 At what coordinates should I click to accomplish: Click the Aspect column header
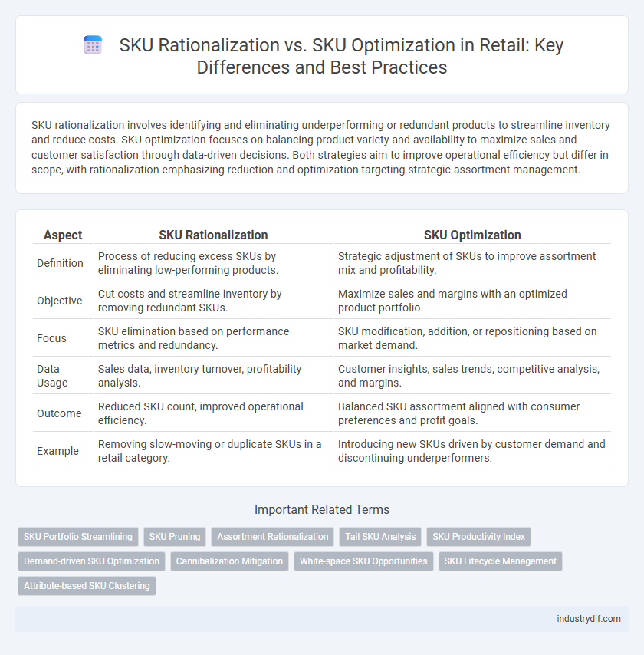pos(63,235)
